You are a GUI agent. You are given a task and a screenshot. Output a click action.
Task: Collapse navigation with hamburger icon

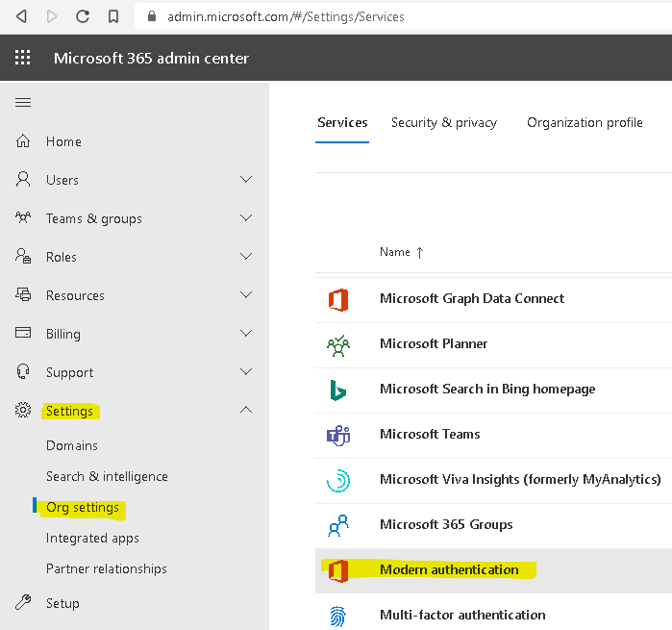pyautogui.click(x=23, y=103)
